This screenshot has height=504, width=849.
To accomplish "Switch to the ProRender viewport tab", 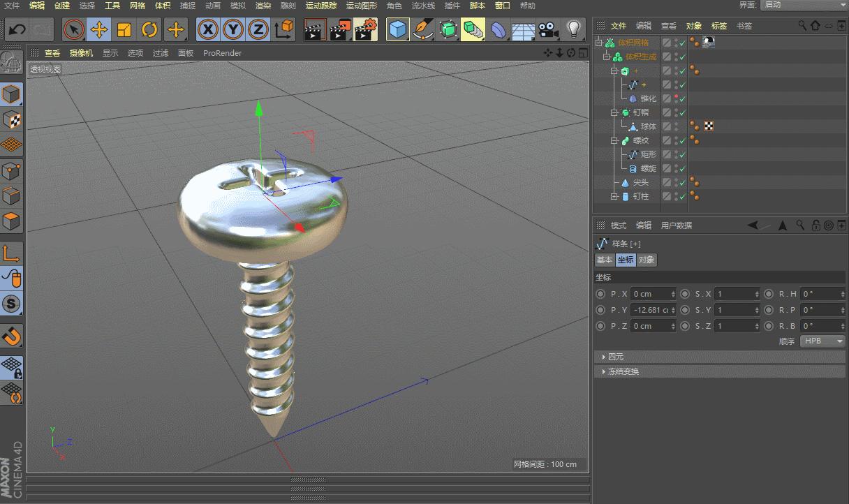I will pos(222,53).
